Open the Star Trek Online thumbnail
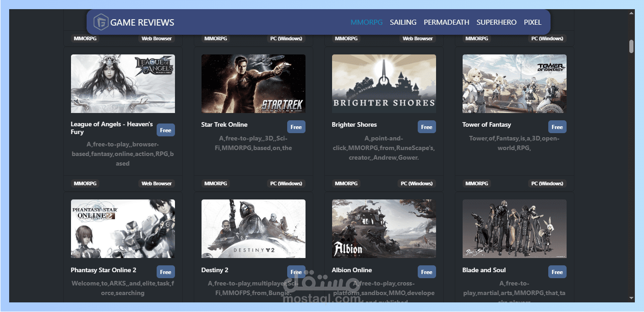The image size is (644, 312). [x=253, y=84]
